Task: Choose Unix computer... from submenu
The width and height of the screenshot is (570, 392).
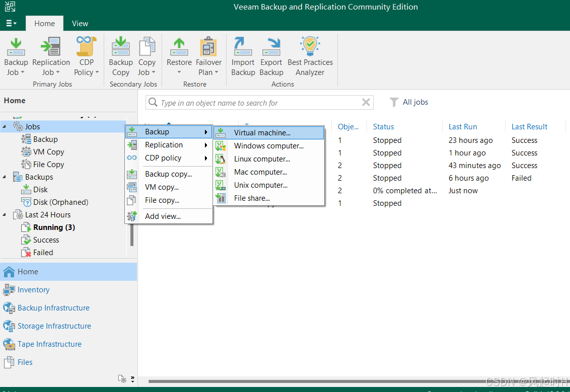Action: pyautogui.click(x=269, y=185)
